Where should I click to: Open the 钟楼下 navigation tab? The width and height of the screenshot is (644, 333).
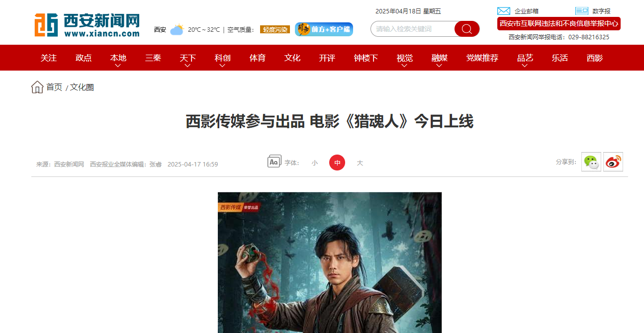(366, 58)
